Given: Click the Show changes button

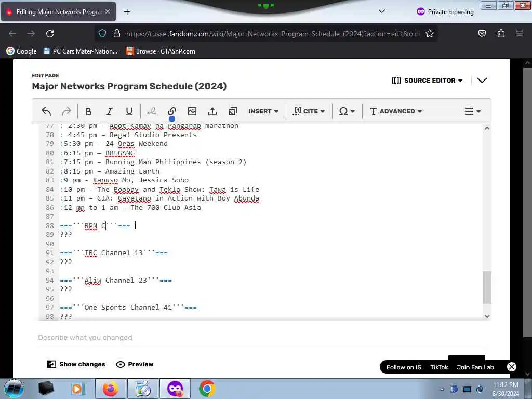Looking at the screenshot, I should [x=76, y=364].
